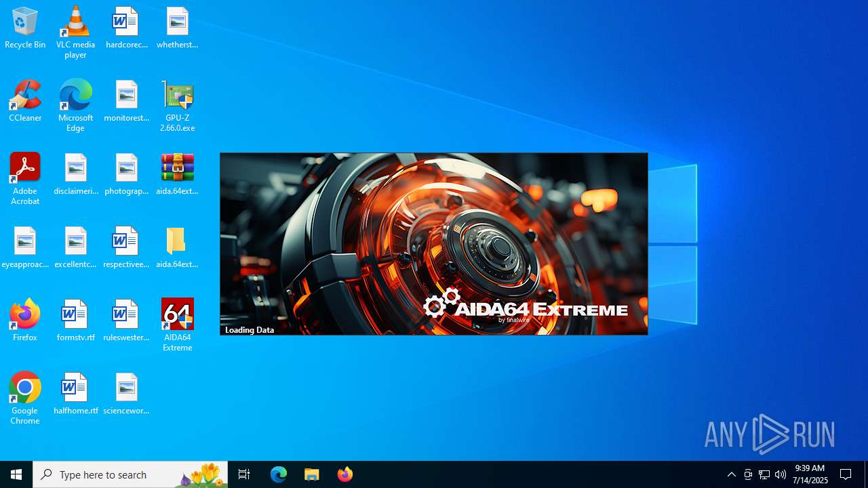The height and width of the screenshot is (488, 868).
Task: Select the respectivee... Word document
Action: point(126,247)
